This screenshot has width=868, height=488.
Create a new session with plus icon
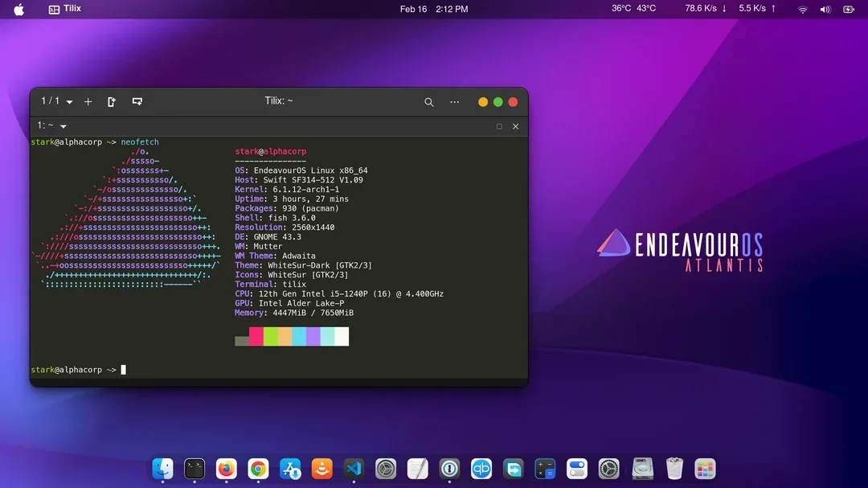pyautogui.click(x=88, y=102)
